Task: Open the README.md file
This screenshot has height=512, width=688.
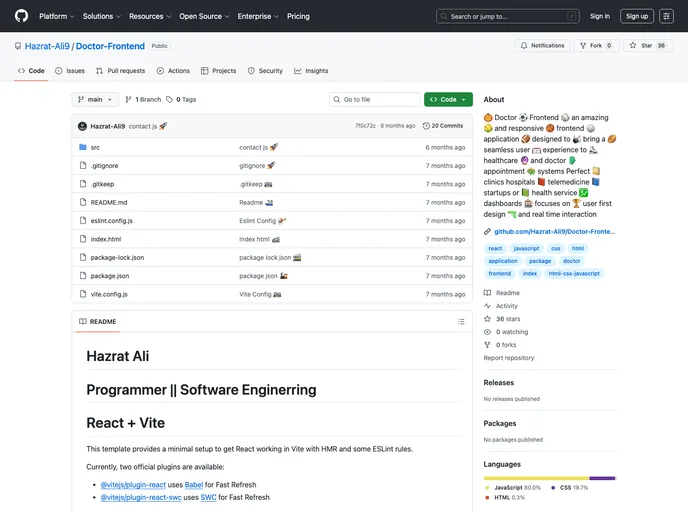Action: point(109,203)
